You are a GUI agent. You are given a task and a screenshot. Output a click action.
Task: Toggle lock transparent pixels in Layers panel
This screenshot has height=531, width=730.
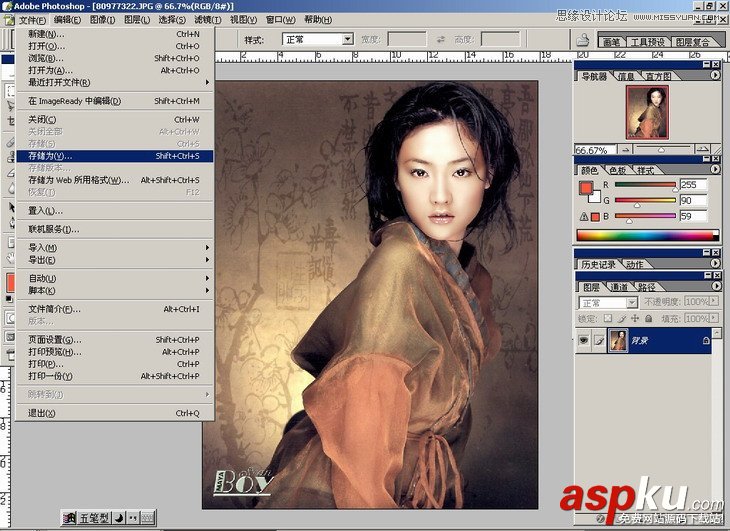click(608, 319)
